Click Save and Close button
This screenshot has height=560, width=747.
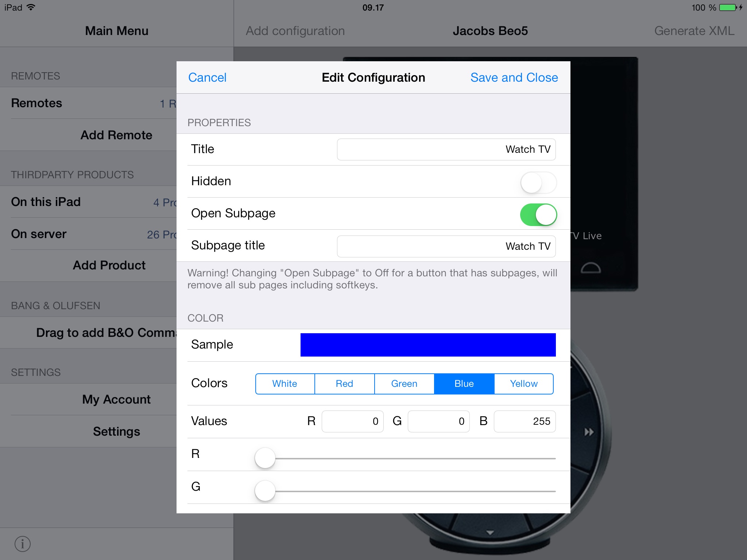(514, 77)
